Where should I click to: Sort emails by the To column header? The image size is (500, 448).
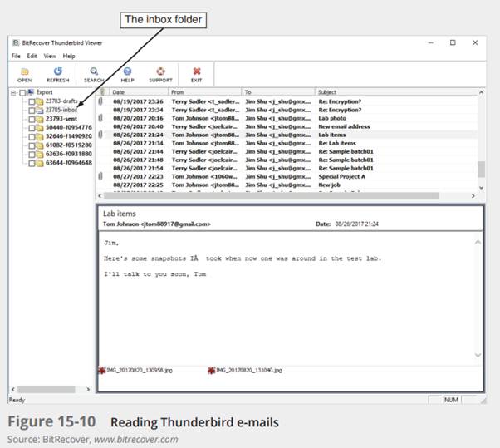(278, 92)
